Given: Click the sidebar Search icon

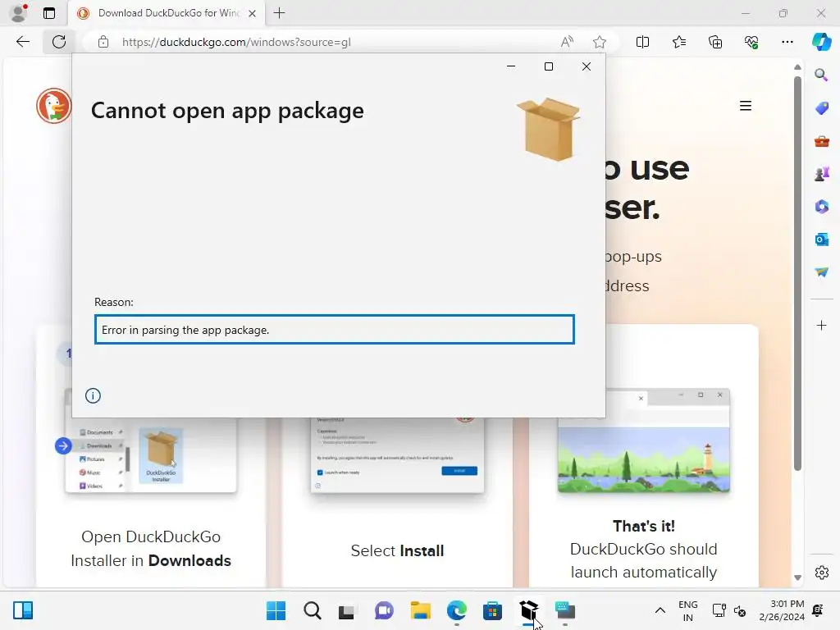Looking at the screenshot, I should (821, 75).
